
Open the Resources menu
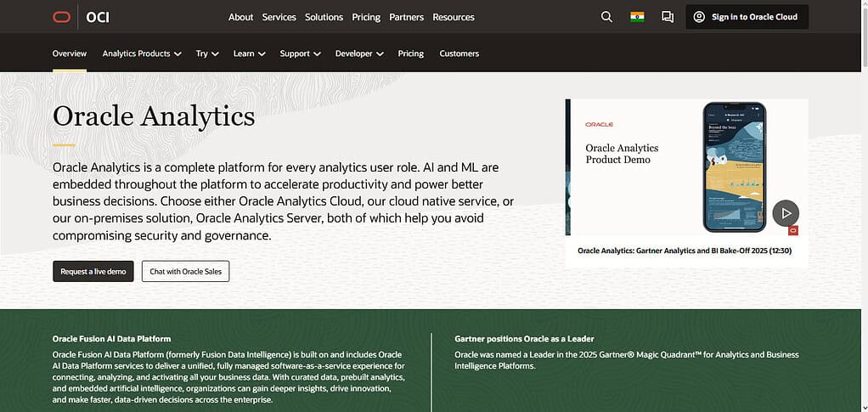(454, 17)
